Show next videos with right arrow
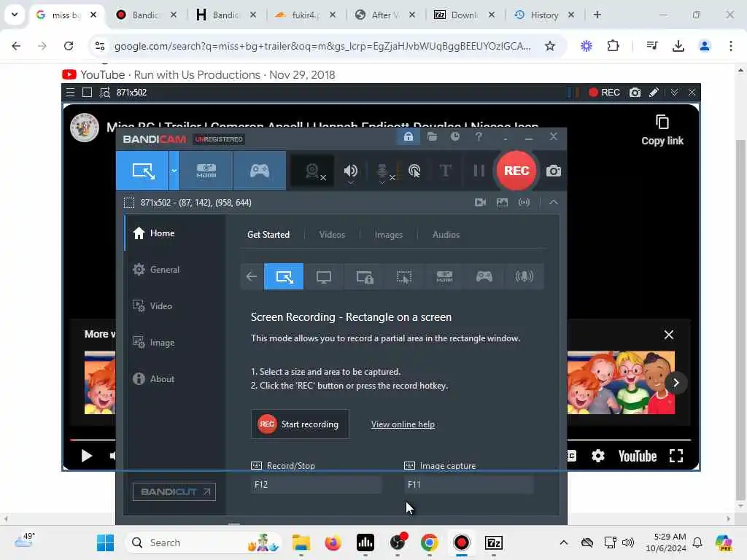 point(676,383)
